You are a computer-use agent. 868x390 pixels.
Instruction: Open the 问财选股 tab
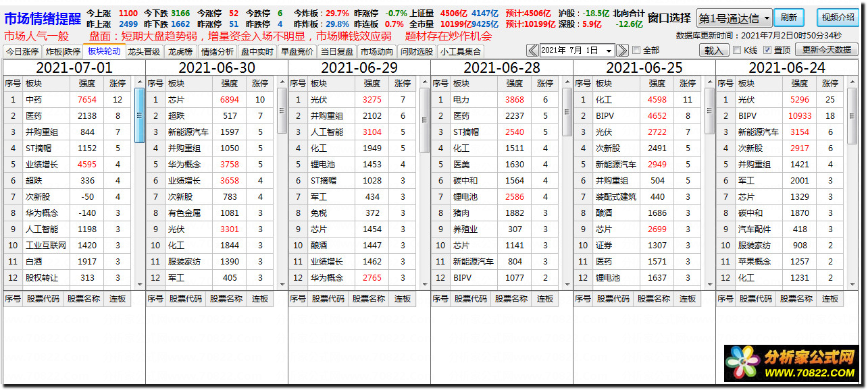pyautogui.click(x=417, y=51)
